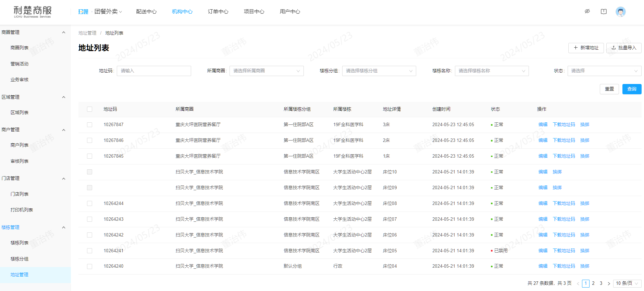Open the 楼栋名称 dropdown filter
The width and height of the screenshot is (644, 291).
tap(492, 71)
